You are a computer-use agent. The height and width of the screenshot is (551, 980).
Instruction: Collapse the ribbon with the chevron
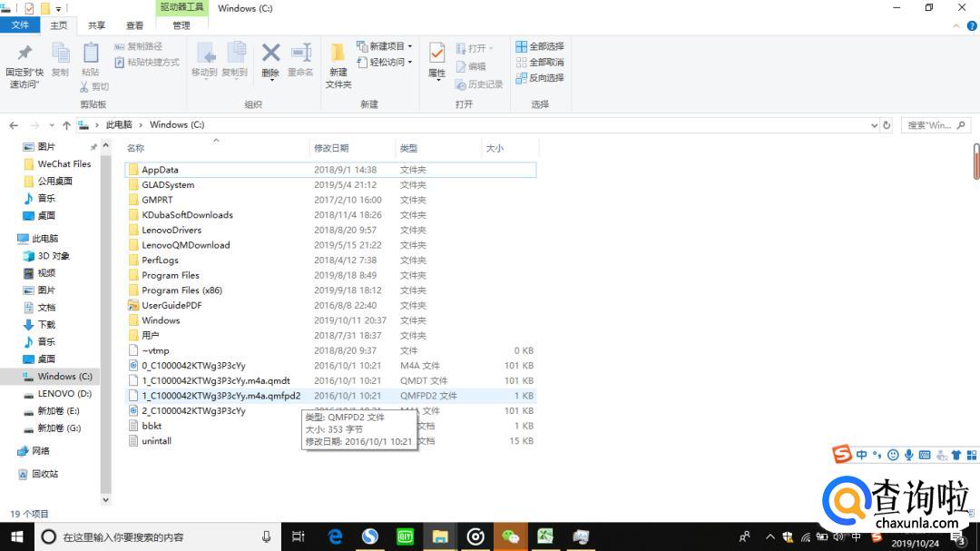pyautogui.click(x=956, y=25)
